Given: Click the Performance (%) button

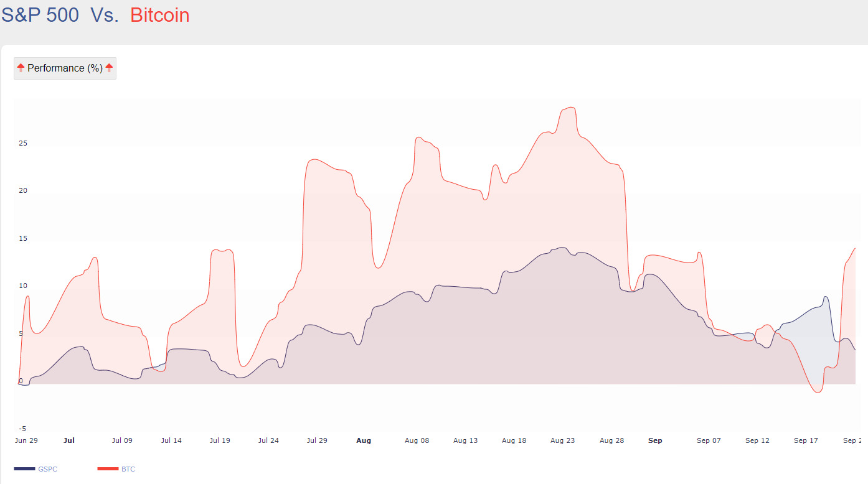Looking at the screenshot, I should point(65,68).
